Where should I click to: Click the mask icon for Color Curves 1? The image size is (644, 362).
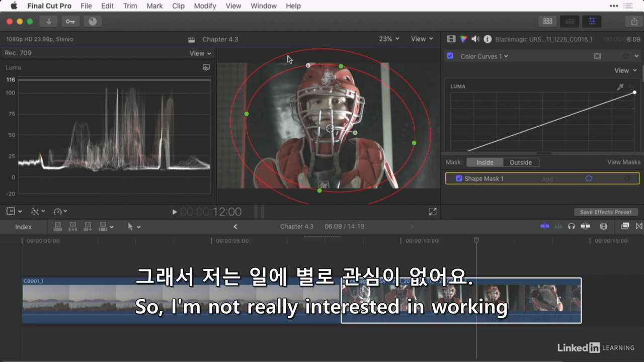pos(597,56)
